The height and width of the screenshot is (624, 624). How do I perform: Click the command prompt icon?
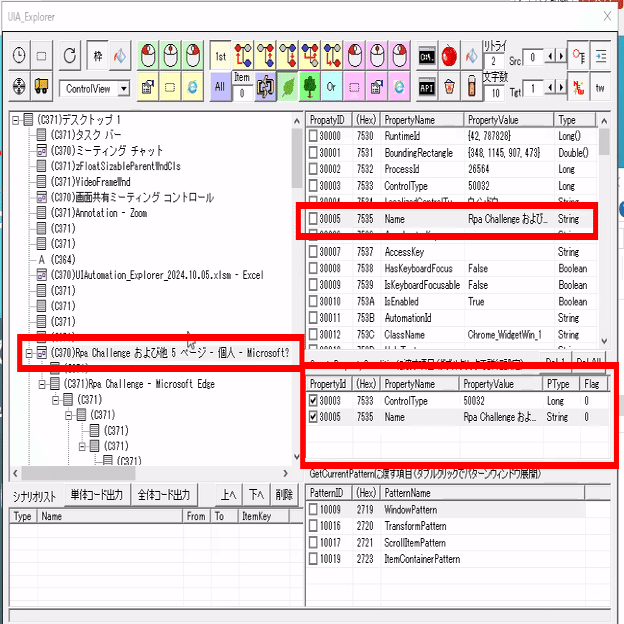tap(427, 55)
